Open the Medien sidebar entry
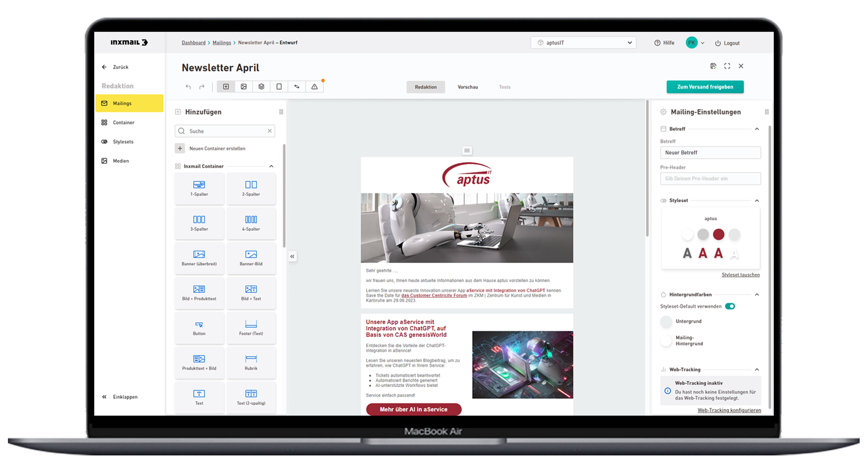The height and width of the screenshot is (473, 868). pos(121,161)
